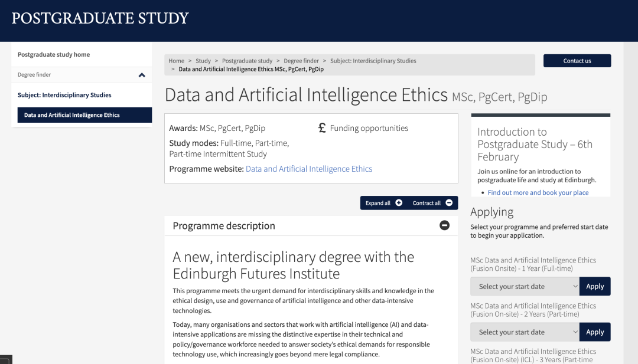Click the plus icon on Expand all
Image resolution: width=638 pixels, height=364 pixels.
pos(399,203)
